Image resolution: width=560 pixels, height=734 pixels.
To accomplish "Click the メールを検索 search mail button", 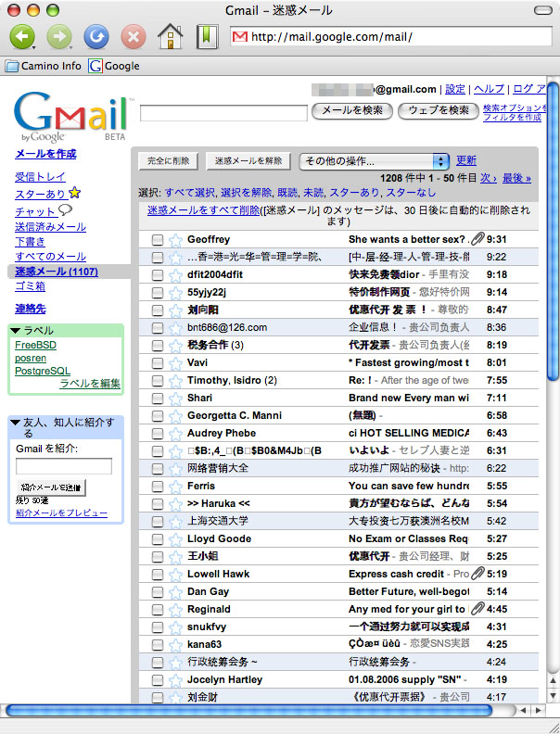I will 352,110.
